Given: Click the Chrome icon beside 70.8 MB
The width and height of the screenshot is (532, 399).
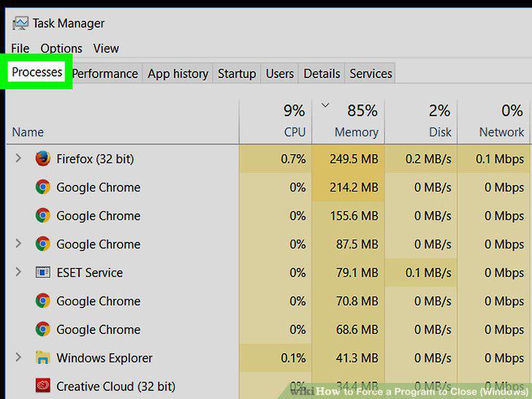Looking at the screenshot, I should [x=42, y=301].
